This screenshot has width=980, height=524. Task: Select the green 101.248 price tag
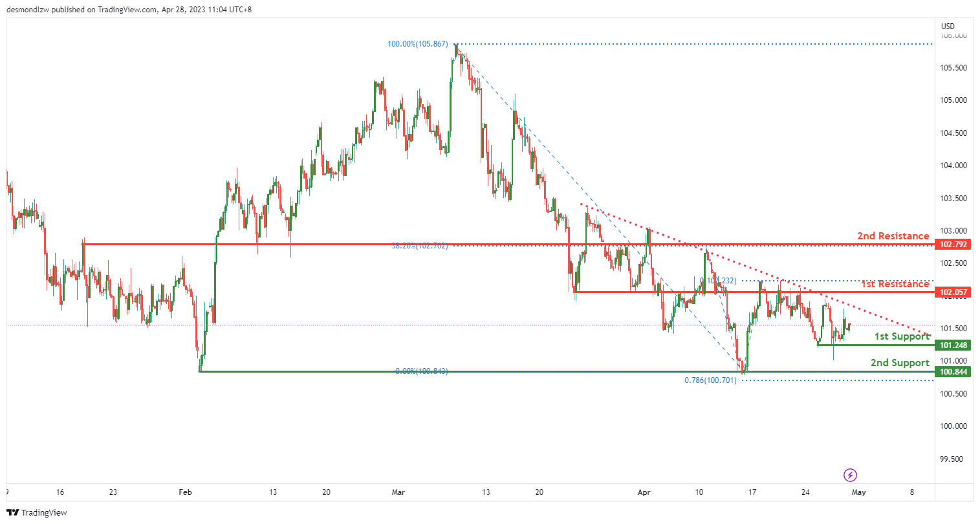[953, 345]
